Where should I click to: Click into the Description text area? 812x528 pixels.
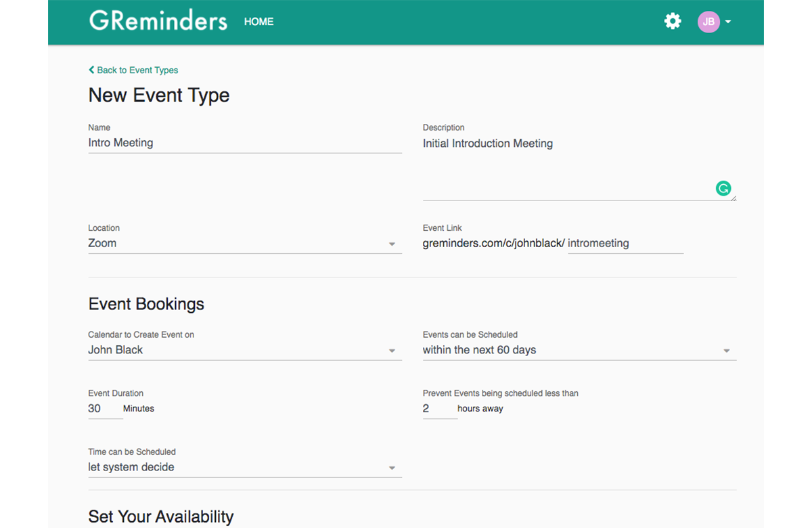(579, 167)
